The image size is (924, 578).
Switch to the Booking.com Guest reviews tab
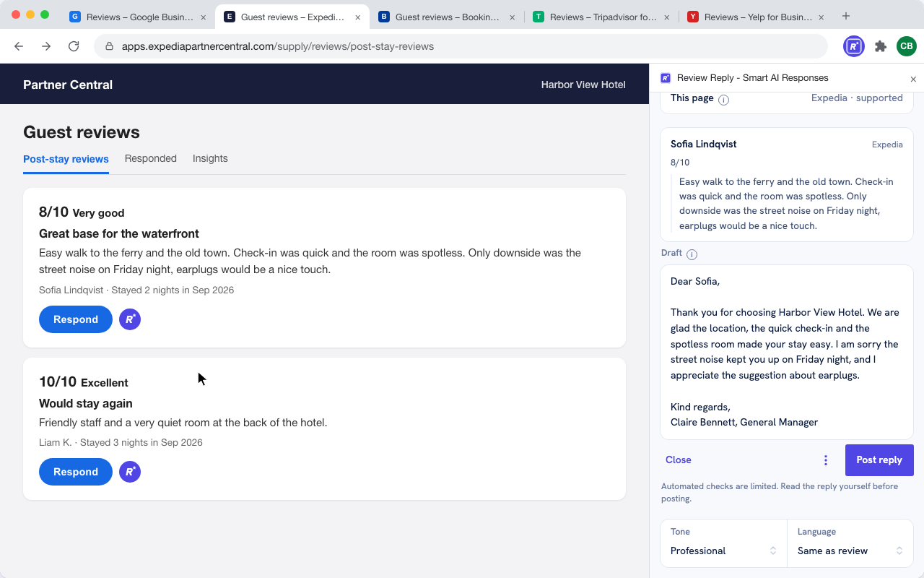(x=447, y=17)
